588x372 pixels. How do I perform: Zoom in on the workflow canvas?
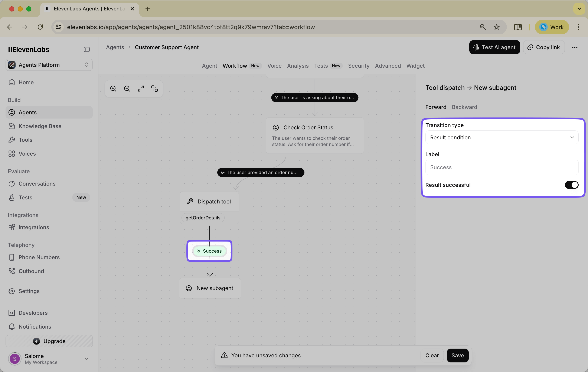point(113,88)
